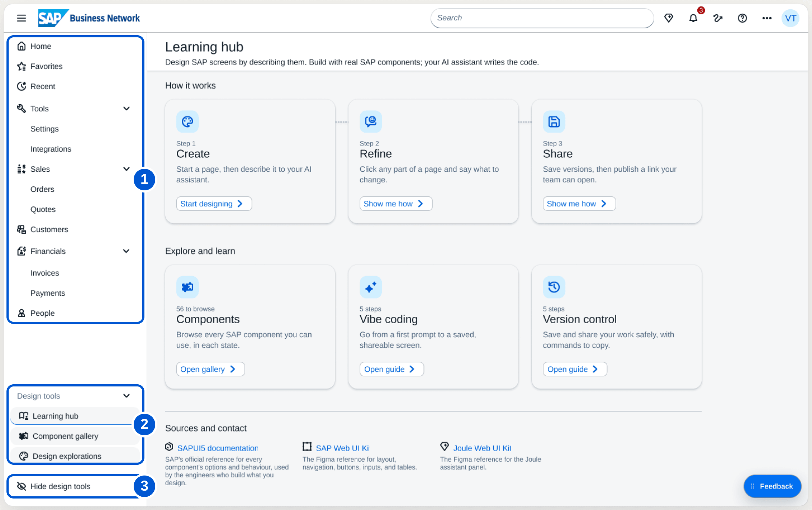Click the Open gallery button

tap(211, 369)
